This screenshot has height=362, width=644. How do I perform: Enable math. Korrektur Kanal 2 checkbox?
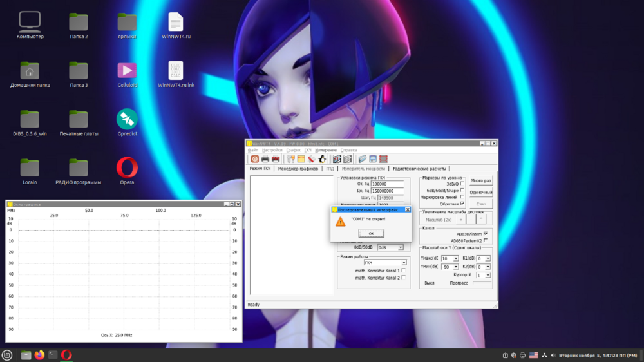(x=404, y=278)
